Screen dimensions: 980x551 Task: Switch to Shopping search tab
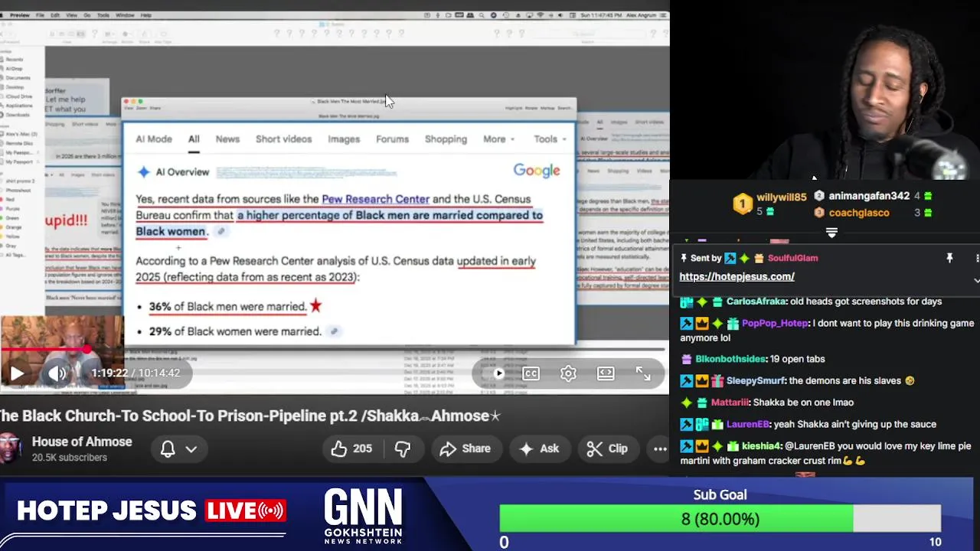(x=446, y=139)
